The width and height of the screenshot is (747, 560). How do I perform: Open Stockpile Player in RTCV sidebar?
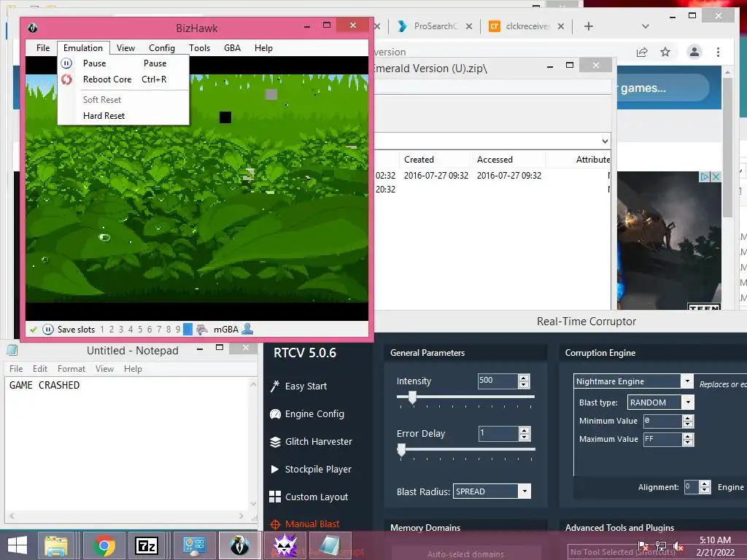click(x=318, y=469)
